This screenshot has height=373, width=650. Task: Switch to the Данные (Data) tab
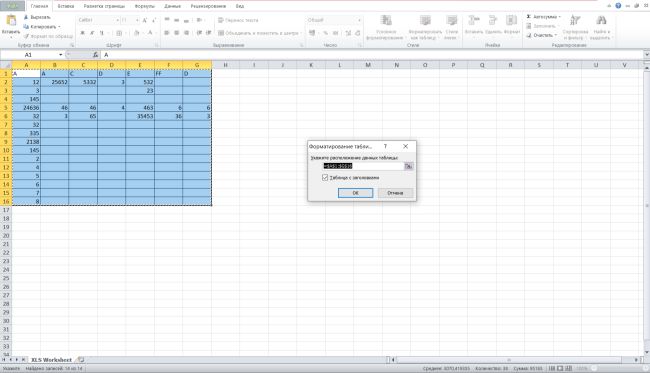click(172, 6)
